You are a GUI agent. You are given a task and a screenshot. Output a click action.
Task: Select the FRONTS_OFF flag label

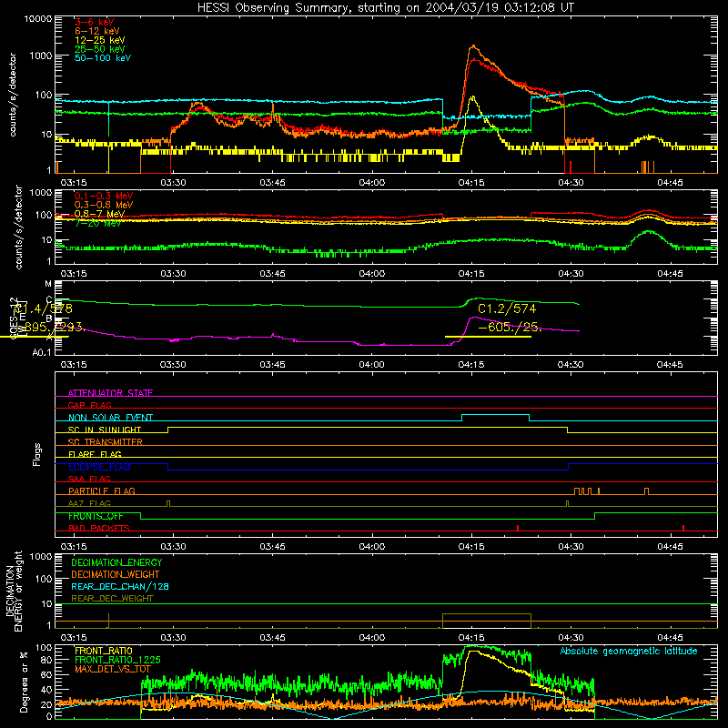pyautogui.click(x=96, y=516)
